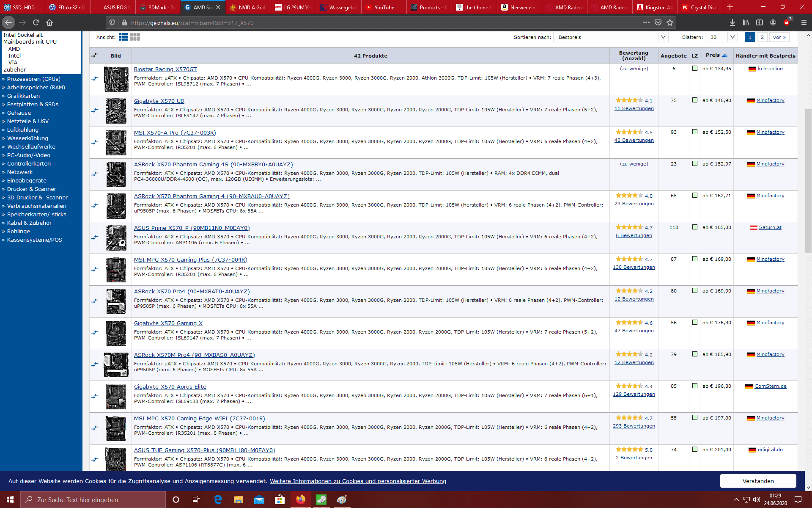812x508 pixels.
Task: Tick LZ checkbox for Gigabyte X570 UD
Action: point(694,100)
